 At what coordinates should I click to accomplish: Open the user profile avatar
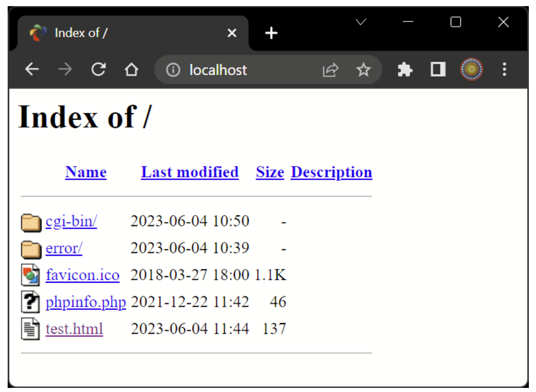[471, 69]
